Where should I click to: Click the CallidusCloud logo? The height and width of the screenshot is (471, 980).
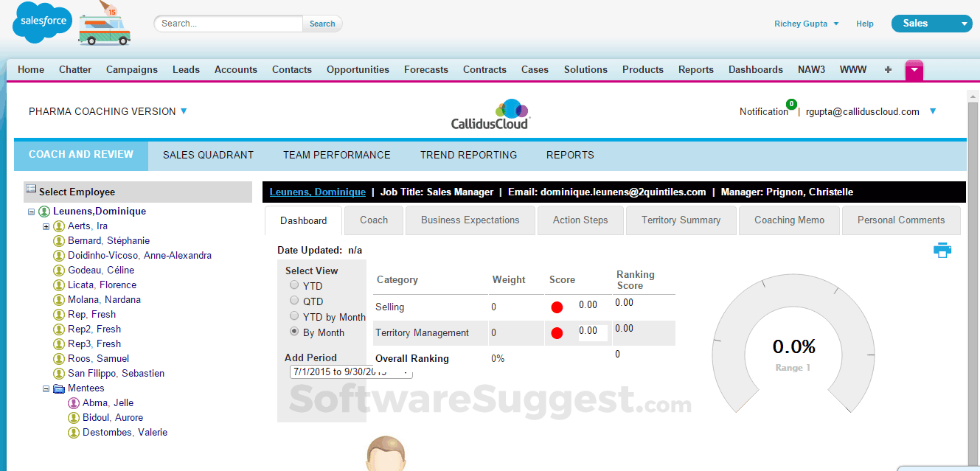(491, 114)
